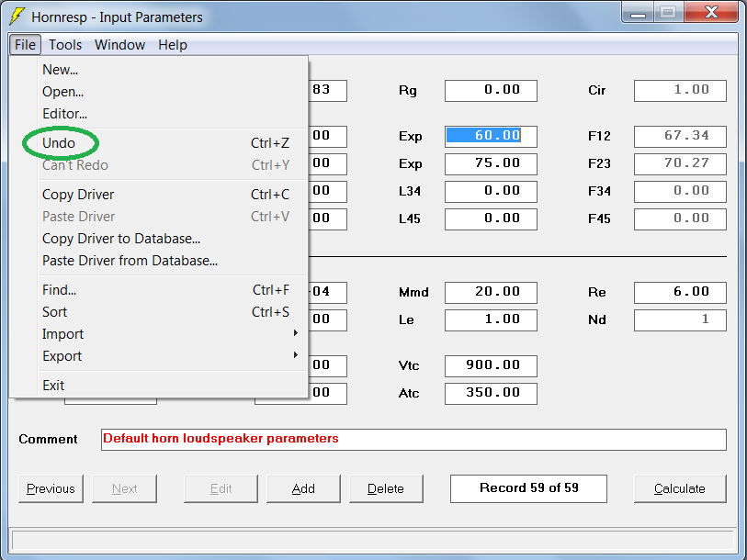Click the Mmd label

tap(413, 292)
